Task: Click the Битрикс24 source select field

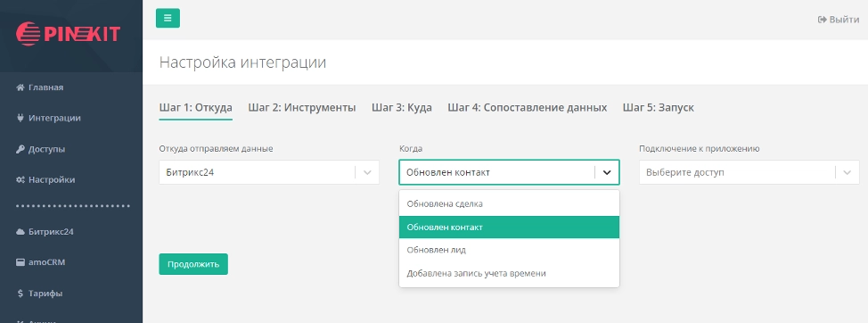Action: (269, 172)
